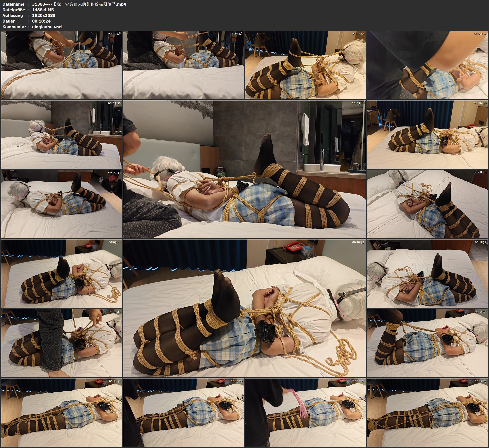Select the frame marked 00:16:27
489x448 pixels.
pos(305,413)
